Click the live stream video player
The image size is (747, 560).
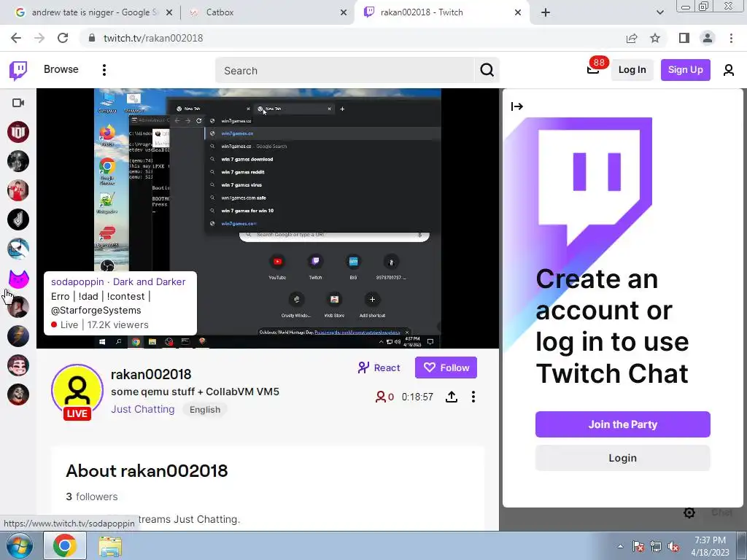click(268, 218)
